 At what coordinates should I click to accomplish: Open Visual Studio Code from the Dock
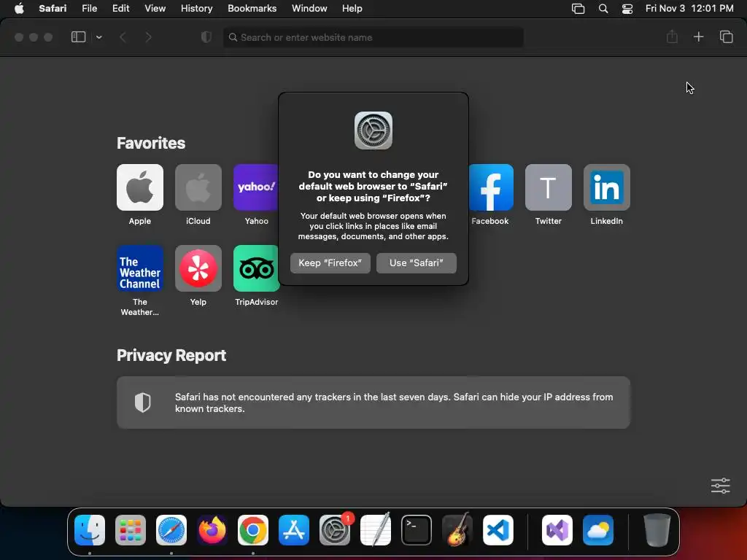pos(498,530)
